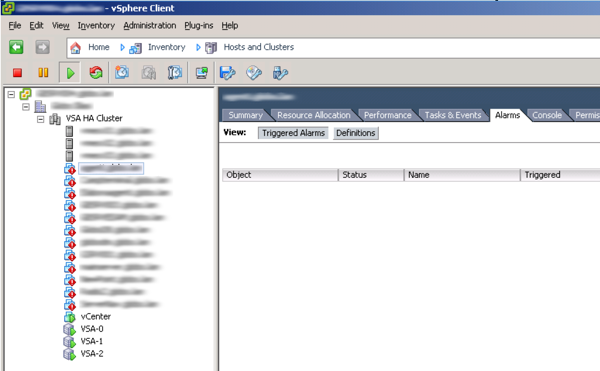Click the first host server icon under the cluster
This screenshot has height=371, width=600.
click(69, 131)
